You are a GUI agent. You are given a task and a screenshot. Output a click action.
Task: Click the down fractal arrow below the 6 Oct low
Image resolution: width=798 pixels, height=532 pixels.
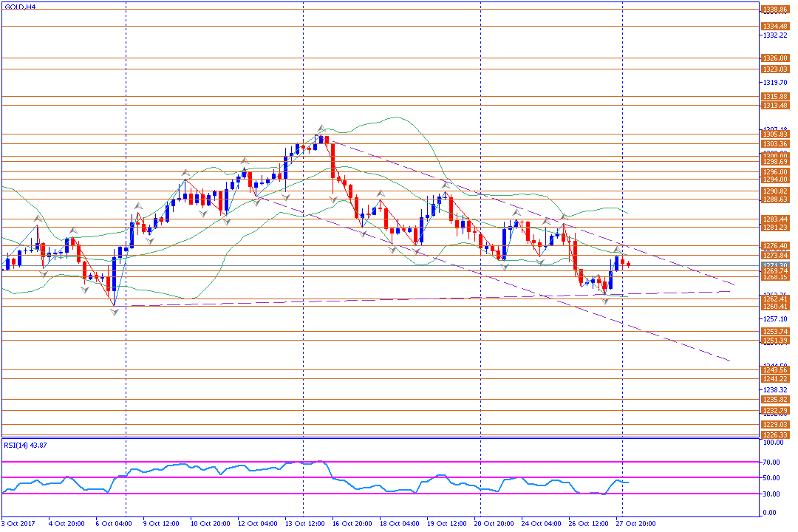pos(115,312)
